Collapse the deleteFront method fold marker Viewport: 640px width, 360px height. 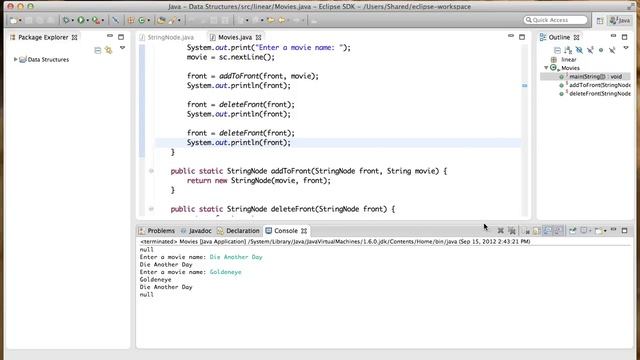151,209
